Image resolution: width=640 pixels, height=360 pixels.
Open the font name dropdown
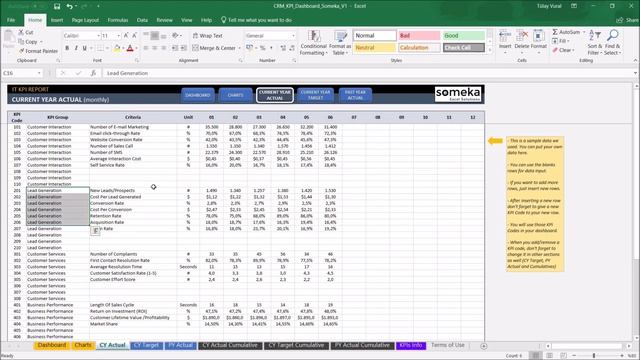tap(98, 36)
